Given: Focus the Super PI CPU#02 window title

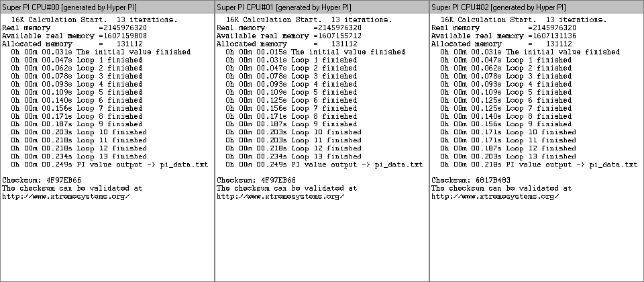Looking at the screenshot, I should 503,7.
